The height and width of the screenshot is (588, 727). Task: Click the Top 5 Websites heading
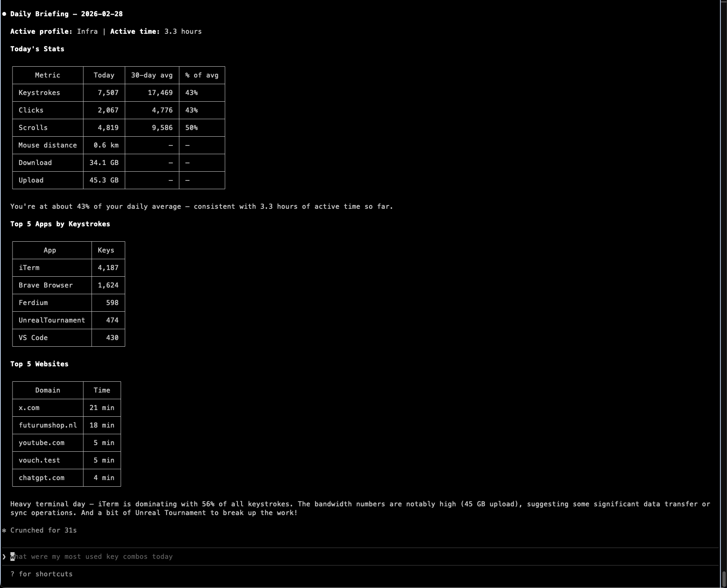tap(39, 364)
